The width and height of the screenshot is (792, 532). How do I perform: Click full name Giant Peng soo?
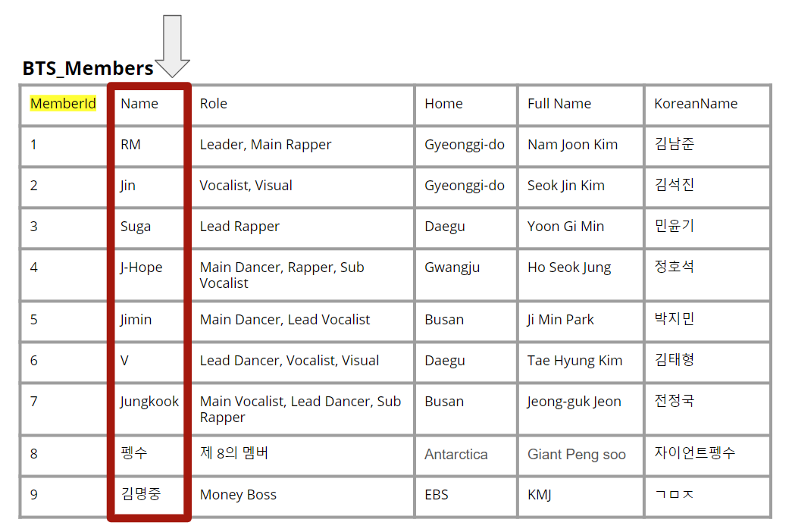(576, 454)
